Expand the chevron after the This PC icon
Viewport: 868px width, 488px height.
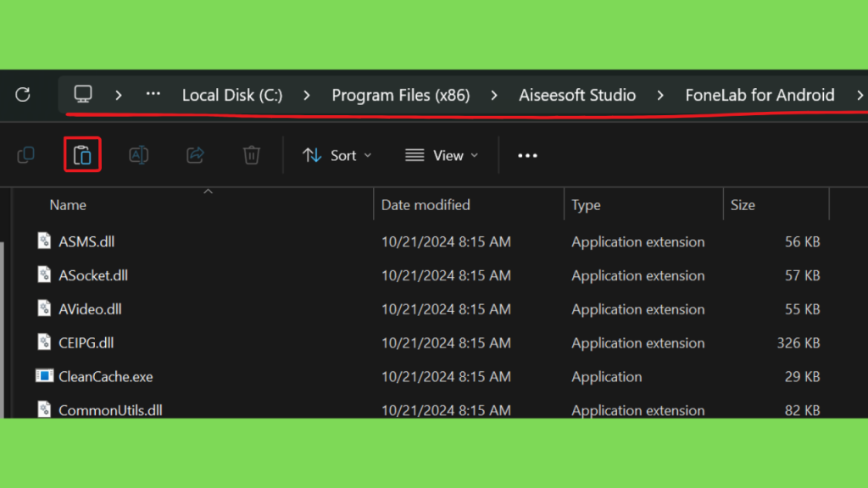(119, 95)
